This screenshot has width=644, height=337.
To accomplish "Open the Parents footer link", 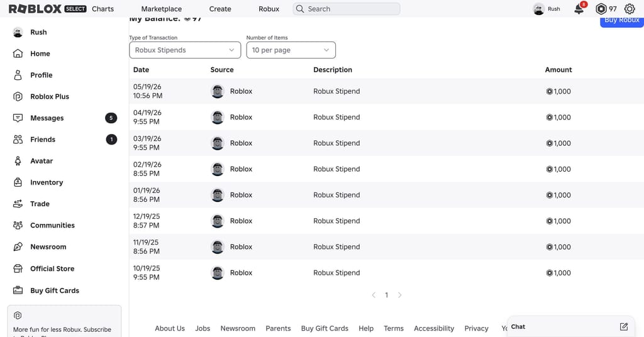I will point(278,328).
